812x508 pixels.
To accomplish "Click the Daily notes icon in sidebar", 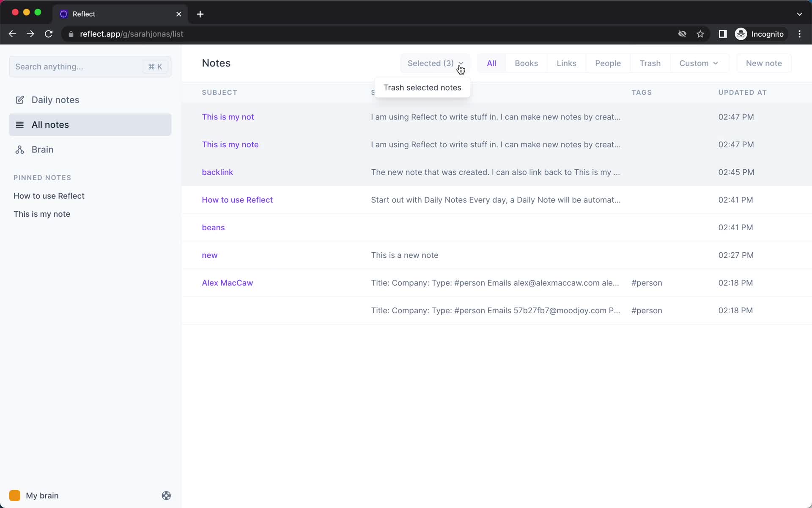I will point(20,99).
